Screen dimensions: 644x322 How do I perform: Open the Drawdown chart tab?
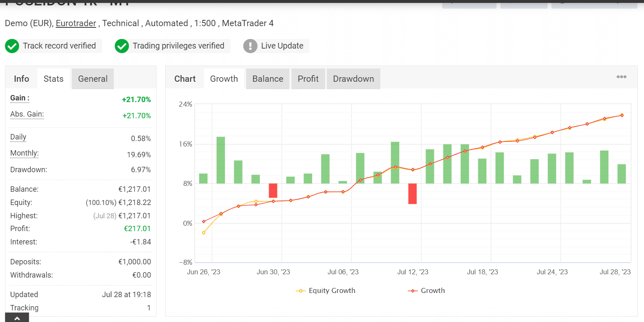(x=353, y=79)
